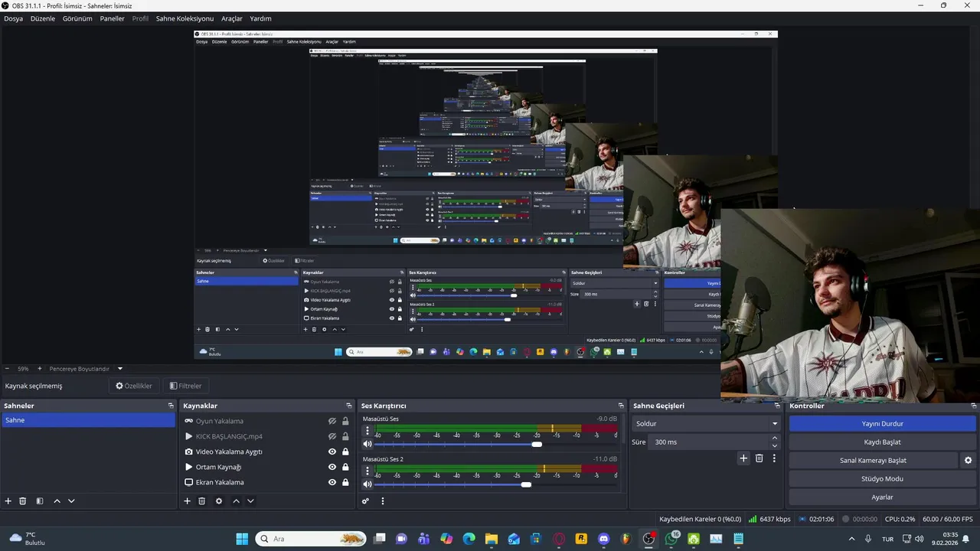Add a new source in Kaynaklar panel
The image size is (980, 551).
(x=187, y=501)
